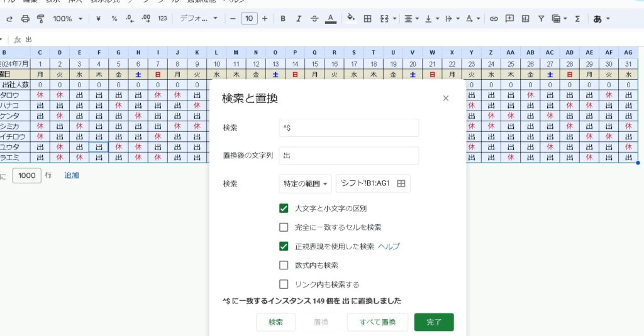644x336 pixels.
Task: Open the cell borders tool
Action: (367, 18)
